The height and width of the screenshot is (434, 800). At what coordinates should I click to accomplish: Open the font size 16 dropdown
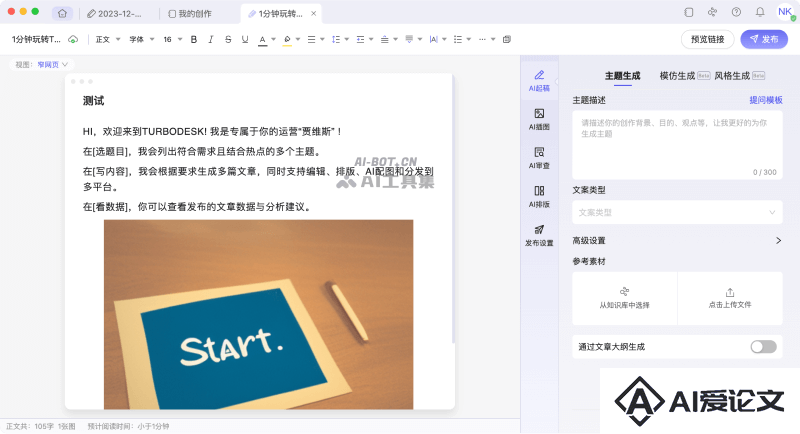tap(172, 39)
